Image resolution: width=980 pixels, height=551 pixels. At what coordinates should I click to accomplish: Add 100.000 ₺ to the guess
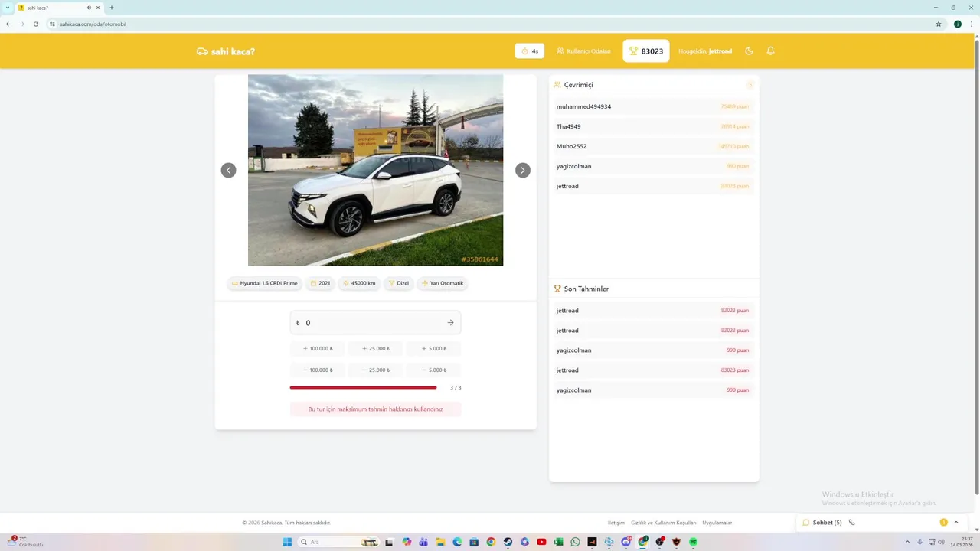pyautogui.click(x=318, y=348)
